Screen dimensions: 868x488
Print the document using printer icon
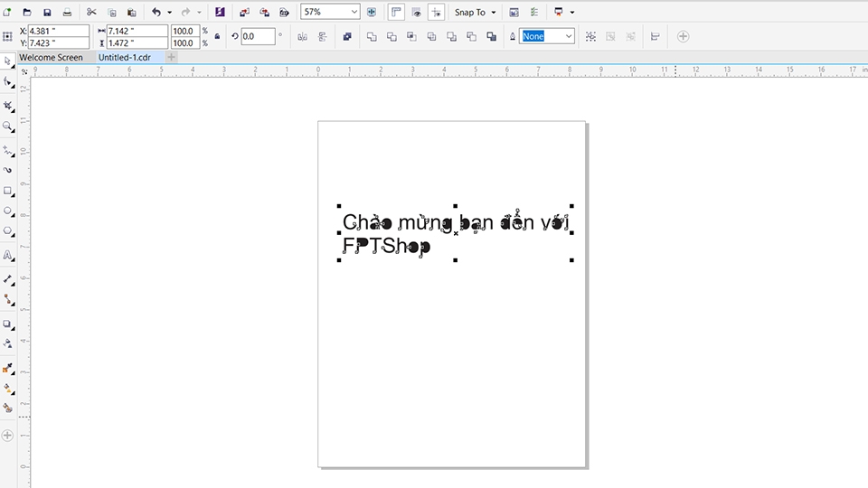tap(67, 12)
